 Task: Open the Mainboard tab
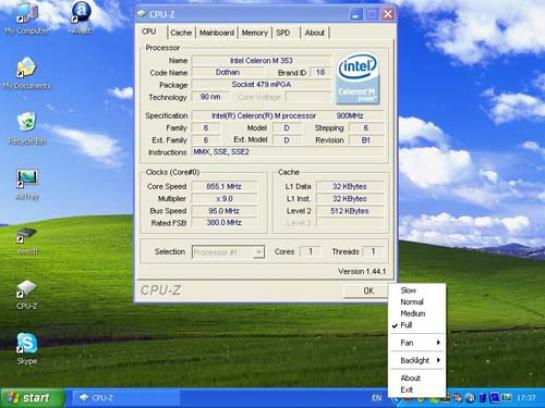217,33
